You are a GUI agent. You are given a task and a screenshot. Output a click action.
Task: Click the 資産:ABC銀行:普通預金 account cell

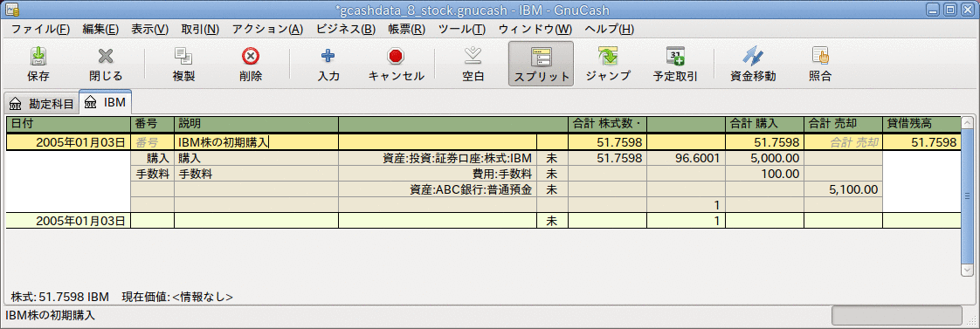click(x=437, y=189)
